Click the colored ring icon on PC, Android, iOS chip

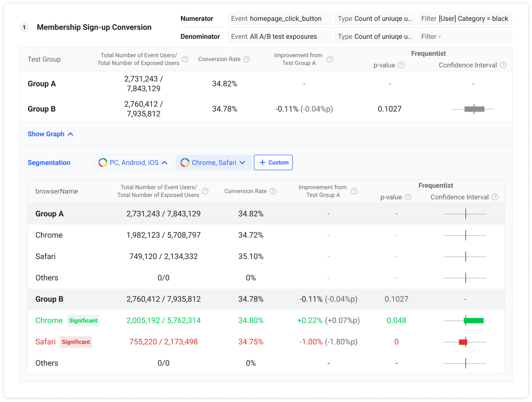(x=103, y=163)
